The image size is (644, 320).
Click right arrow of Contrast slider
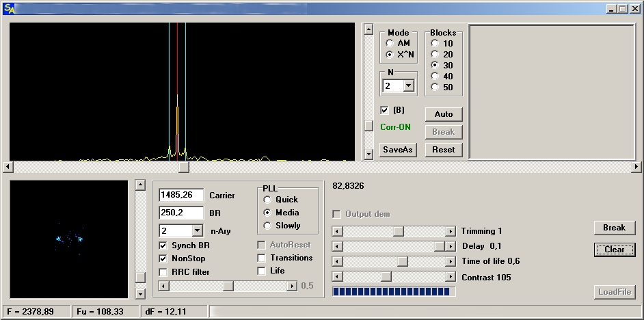[x=450, y=277]
